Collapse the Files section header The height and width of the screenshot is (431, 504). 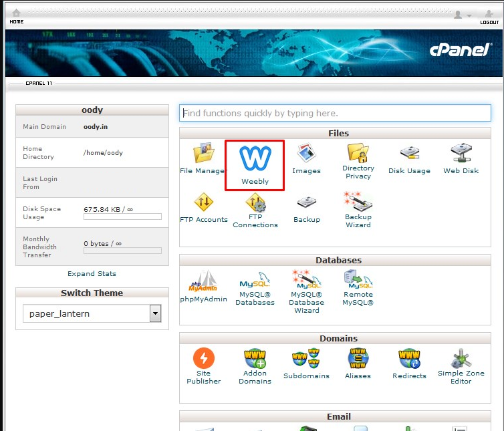335,133
